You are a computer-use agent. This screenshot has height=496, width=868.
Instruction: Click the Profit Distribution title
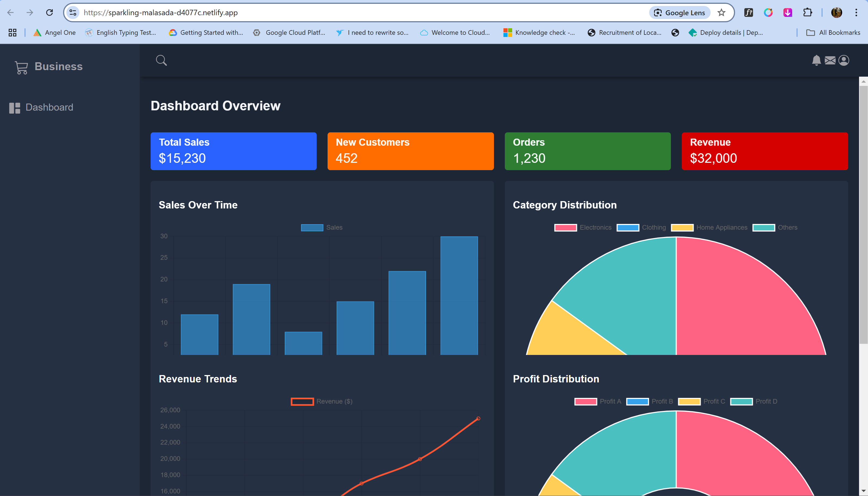(x=556, y=379)
